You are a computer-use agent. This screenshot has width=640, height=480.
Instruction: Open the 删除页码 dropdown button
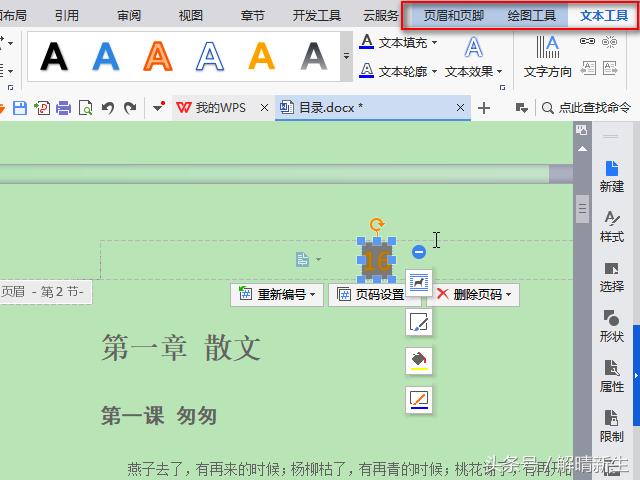coord(473,294)
